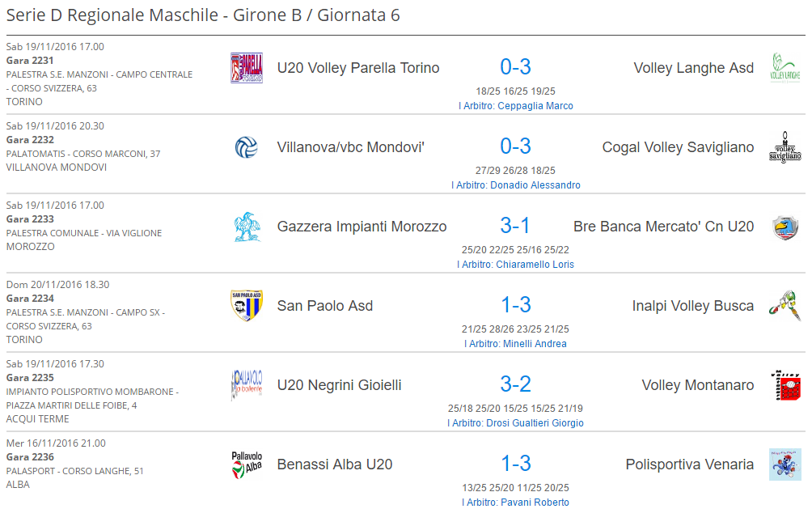This screenshot has height=509, width=812.
Task: Click the Benassi Alba U20 team name
Action: point(335,464)
